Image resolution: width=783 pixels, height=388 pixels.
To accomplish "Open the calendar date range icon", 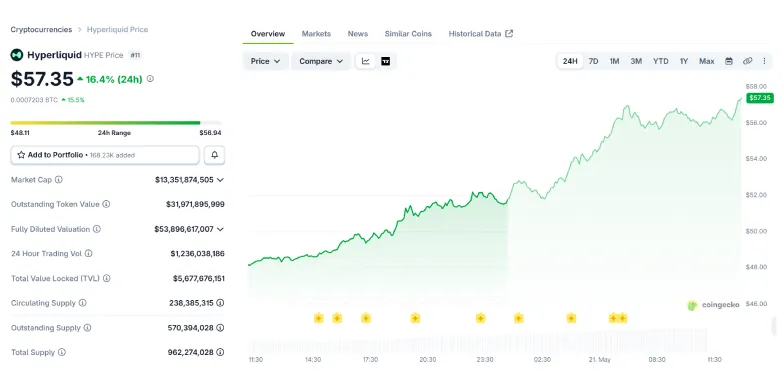I will coord(729,61).
